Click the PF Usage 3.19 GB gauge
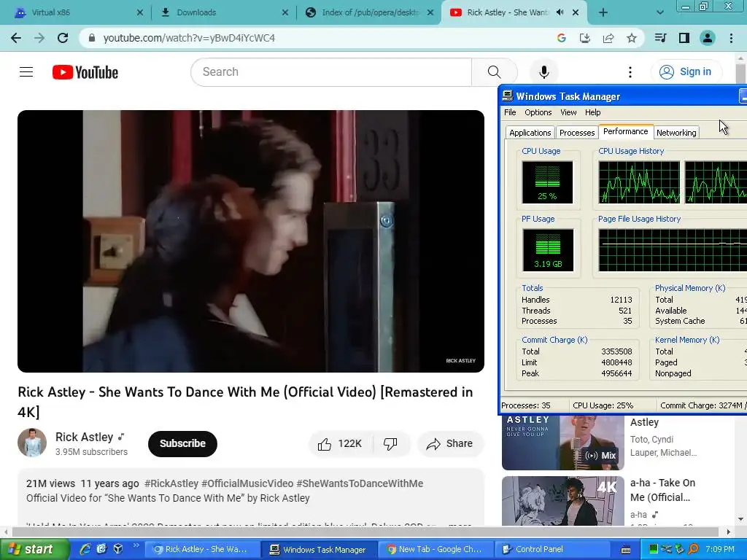The width and height of the screenshot is (747, 560). [x=548, y=250]
